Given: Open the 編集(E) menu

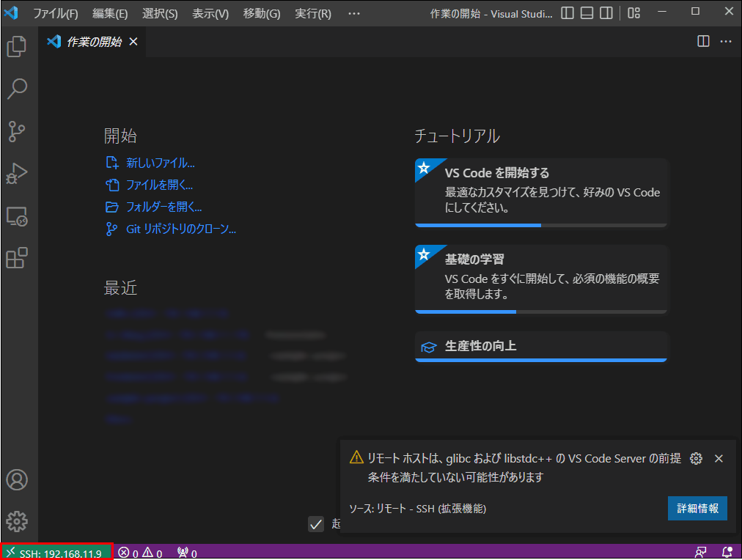Looking at the screenshot, I should click(110, 13).
